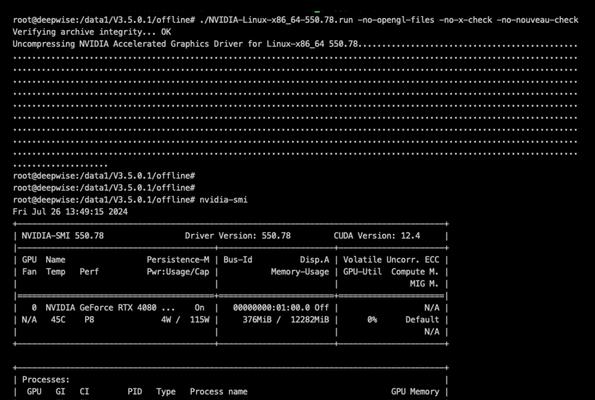Select 'NVIDIA GeForce RTX 4080 ...' GPU name

[x=110, y=307]
